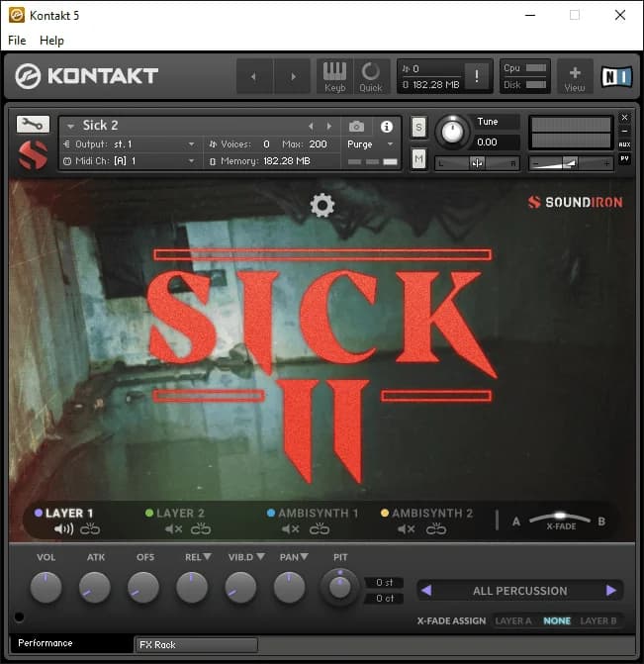Viewport: 644px width, 664px height.
Task: Open the instrument name dropdown arrow
Action: coord(70,127)
